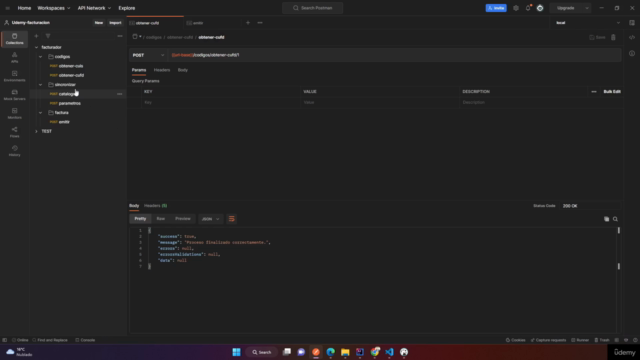Open tab options ellipsis menu

[260, 23]
